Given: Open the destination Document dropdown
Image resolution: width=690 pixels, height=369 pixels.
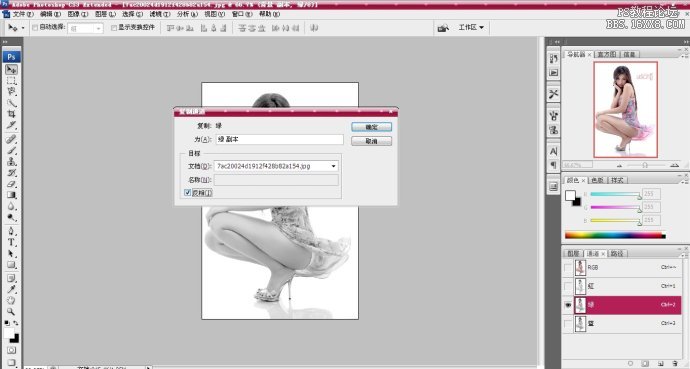Looking at the screenshot, I should (334, 166).
